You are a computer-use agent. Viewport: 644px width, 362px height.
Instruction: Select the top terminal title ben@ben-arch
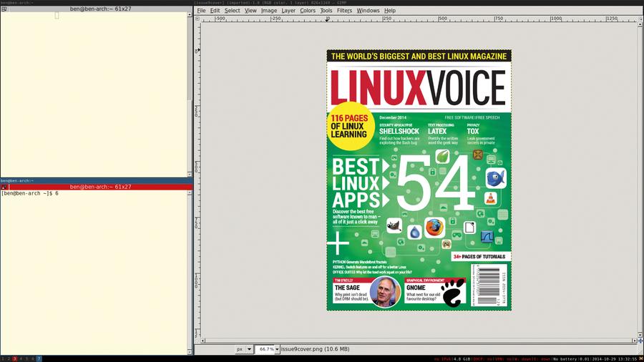(x=101, y=9)
